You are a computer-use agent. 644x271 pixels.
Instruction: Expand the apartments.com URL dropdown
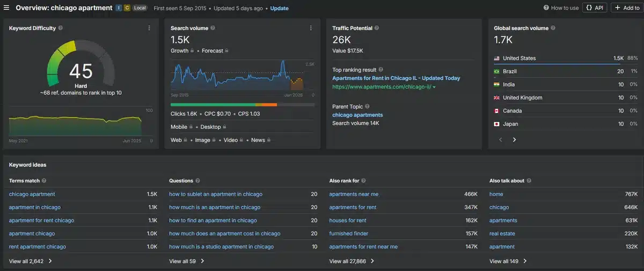point(434,87)
